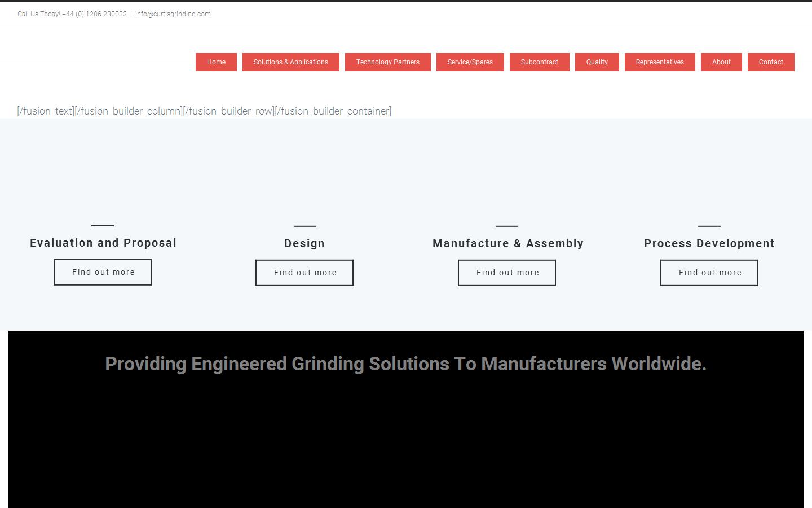Image resolution: width=812 pixels, height=508 pixels.
Task: Click Find out more under Evaluation and Proposal
Action: [103, 272]
